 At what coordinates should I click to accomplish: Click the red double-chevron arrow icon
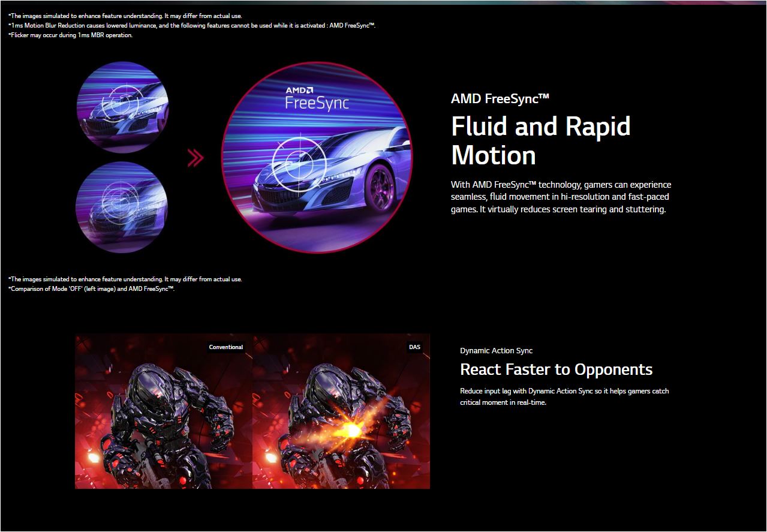click(x=195, y=158)
